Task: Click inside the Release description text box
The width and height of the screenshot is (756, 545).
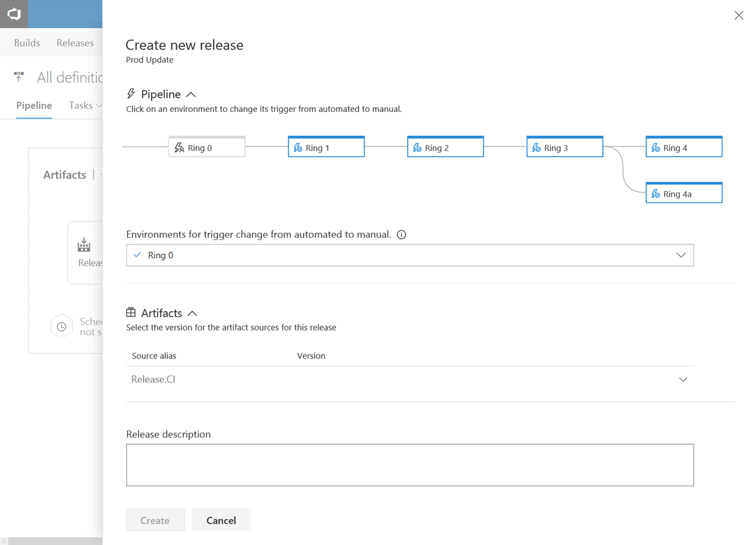Action: [410, 465]
